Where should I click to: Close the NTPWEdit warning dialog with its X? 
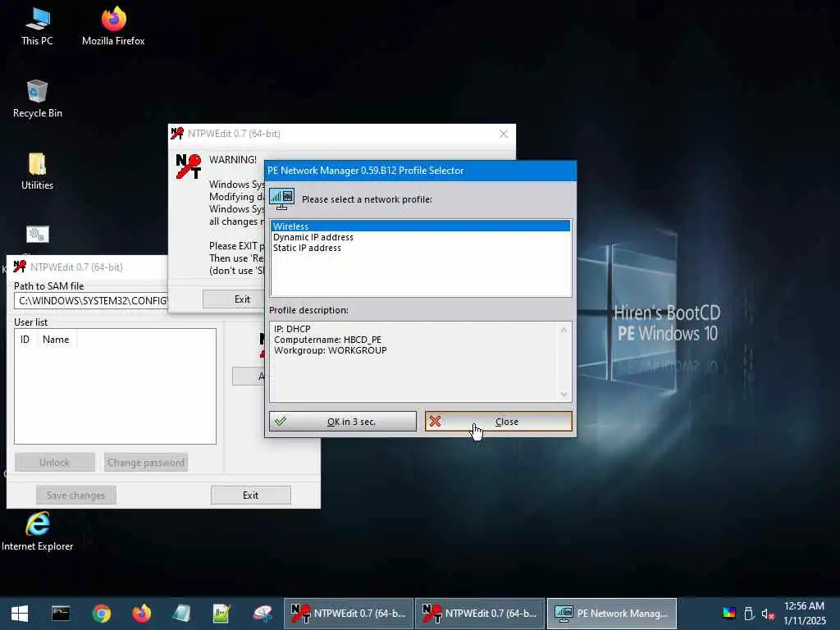504,134
